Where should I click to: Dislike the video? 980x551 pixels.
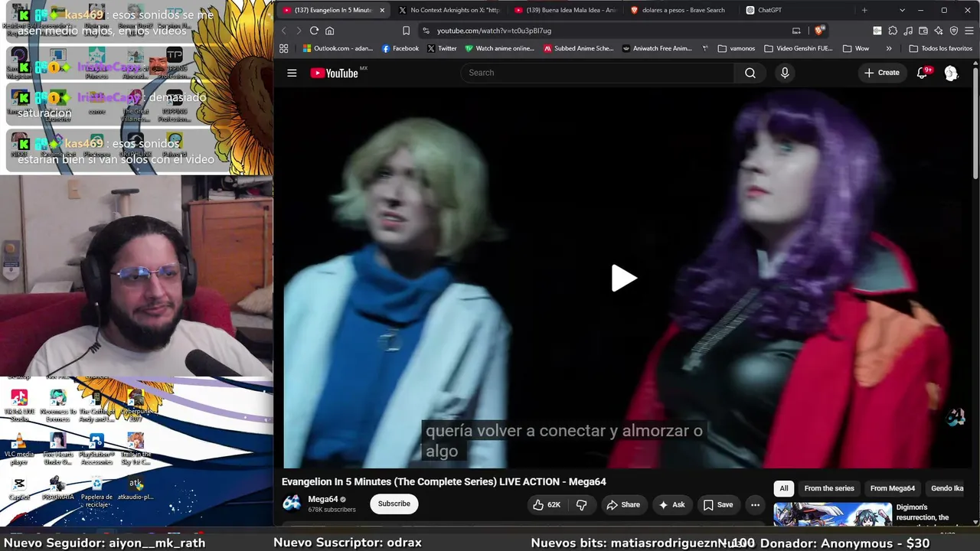(582, 504)
